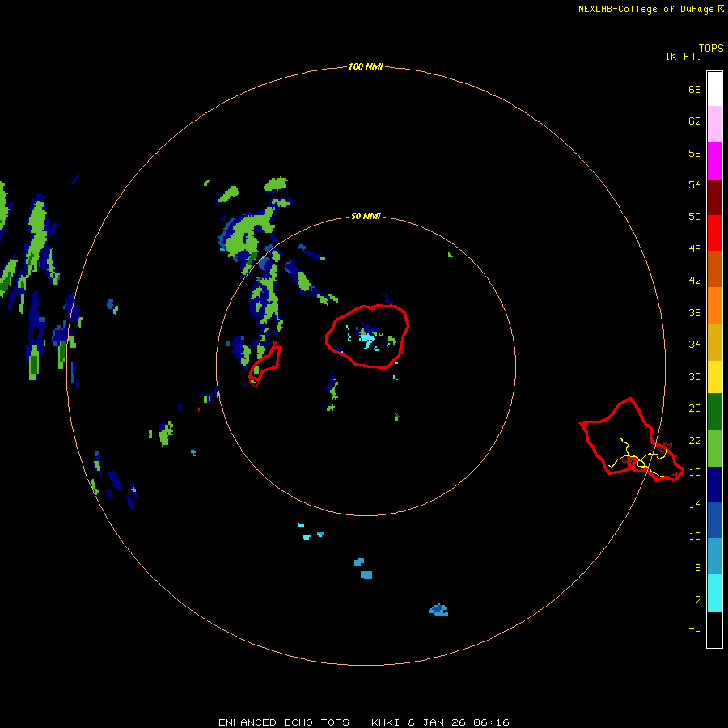This screenshot has width=728, height=728.
Task: Click the light green 26 kft legend swatch
Action: [x=714, y=448]
